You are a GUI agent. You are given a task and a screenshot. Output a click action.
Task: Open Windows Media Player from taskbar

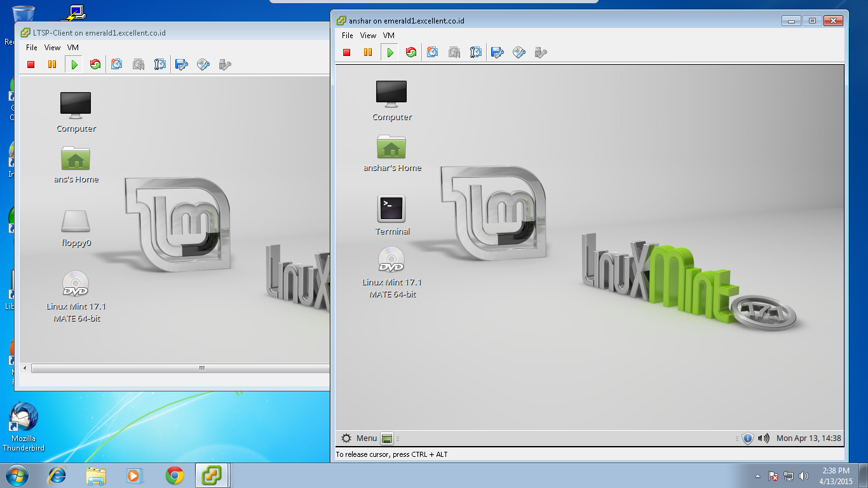click(135, 475)
